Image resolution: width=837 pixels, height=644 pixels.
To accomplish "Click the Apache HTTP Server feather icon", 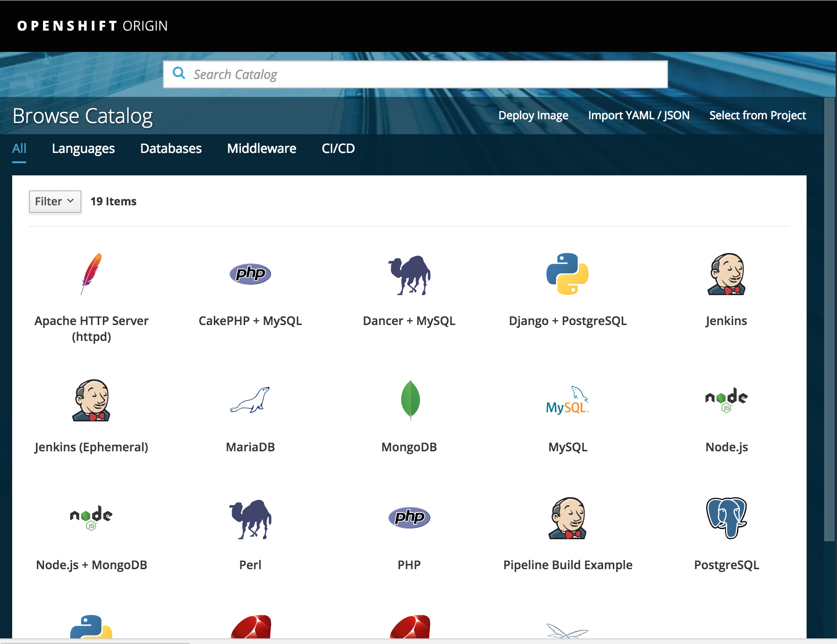I will (91, 274).
